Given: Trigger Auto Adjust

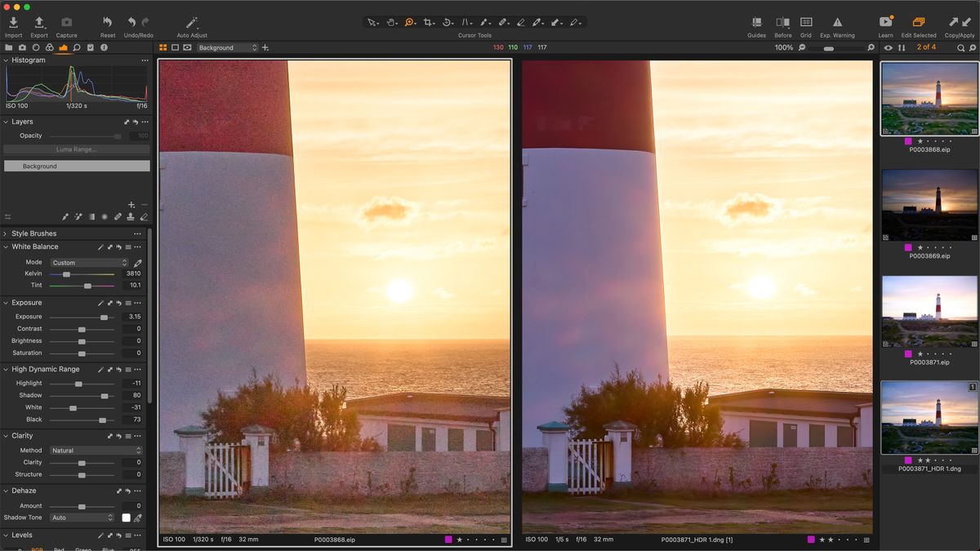Looking at the screenshot, I should [190, 22].
